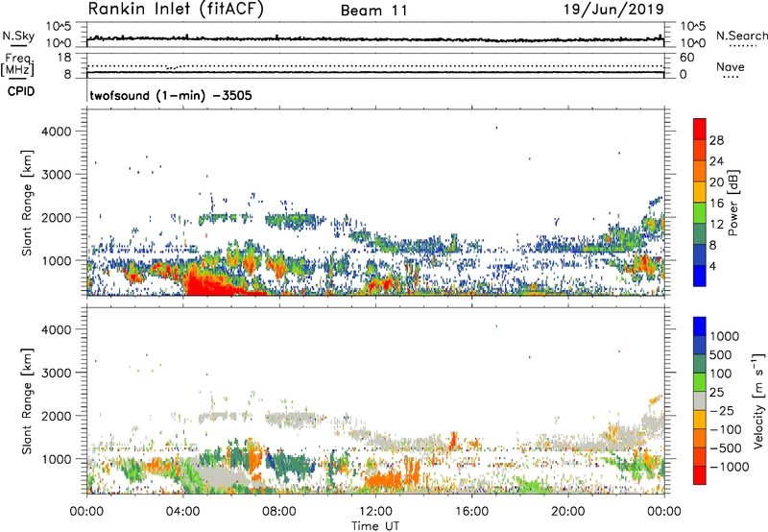This screenshot has width=768, height=532.
Task: Click the "N.Search" legend label
Action: pyautogui.click(x=742, y=36)
